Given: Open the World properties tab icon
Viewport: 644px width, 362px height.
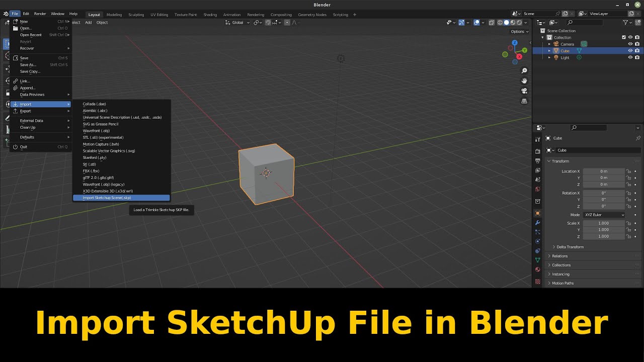Looking at the screenshot, I should pyautogui.click(x=537, y=189).
